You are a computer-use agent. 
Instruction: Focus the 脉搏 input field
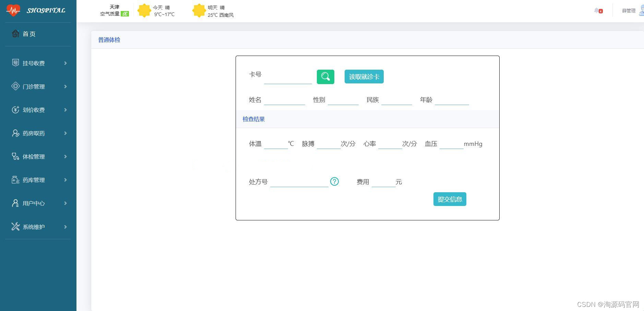pos(329,144)
